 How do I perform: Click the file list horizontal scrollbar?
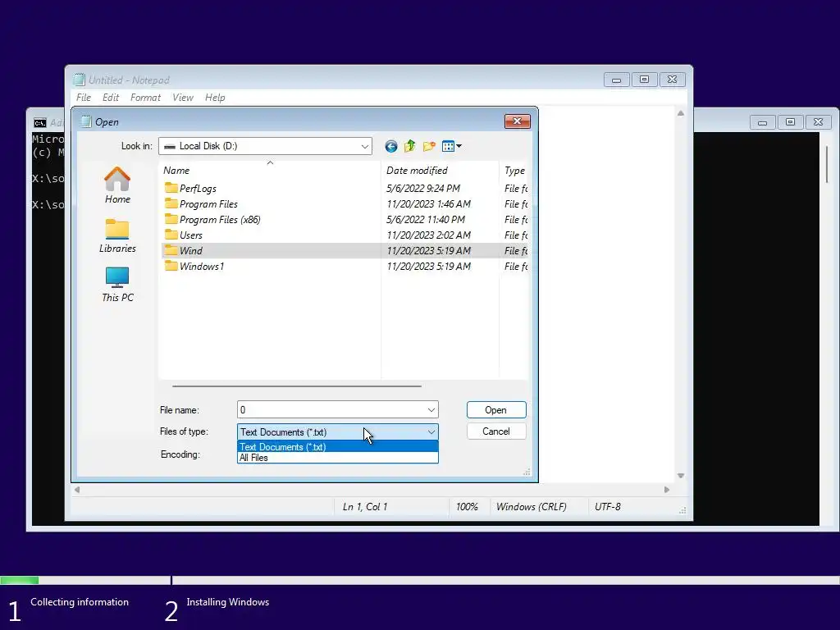[x=297, y=386]
